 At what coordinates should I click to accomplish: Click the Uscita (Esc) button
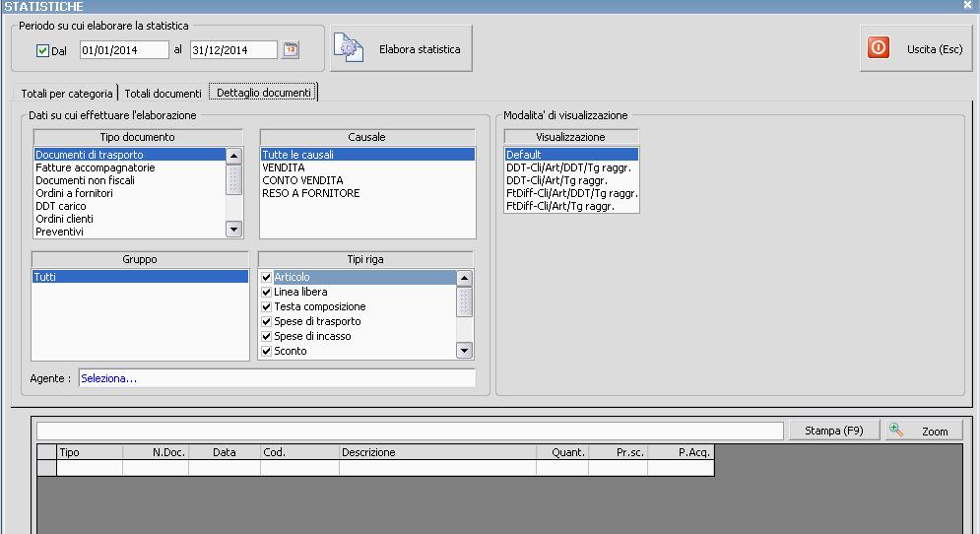916,48
